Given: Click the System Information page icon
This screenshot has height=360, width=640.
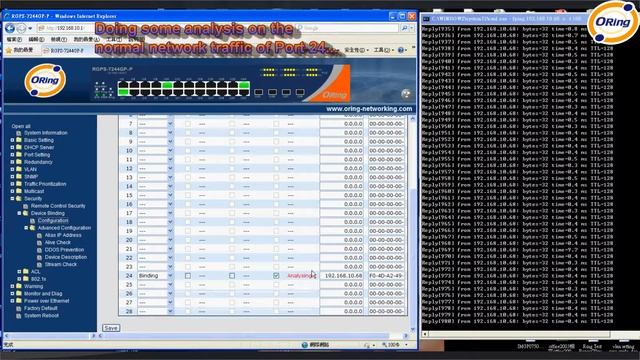Looking at the screenshot, I should (18, 133).
